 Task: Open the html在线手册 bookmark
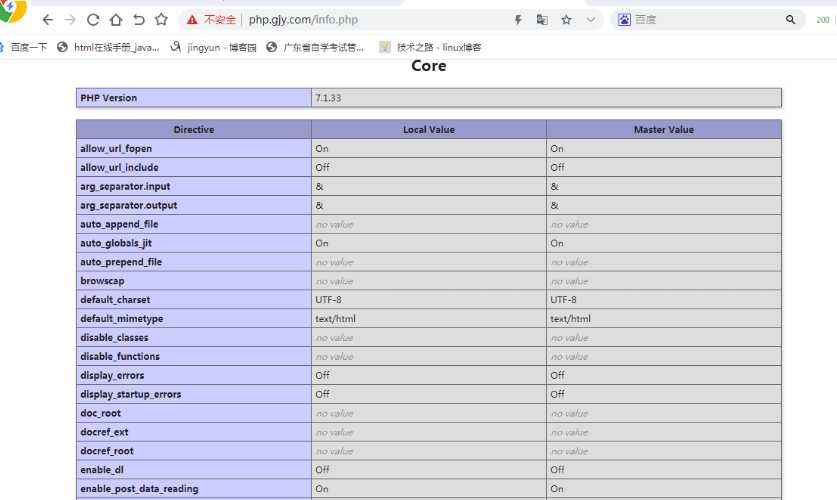point(108,47)
